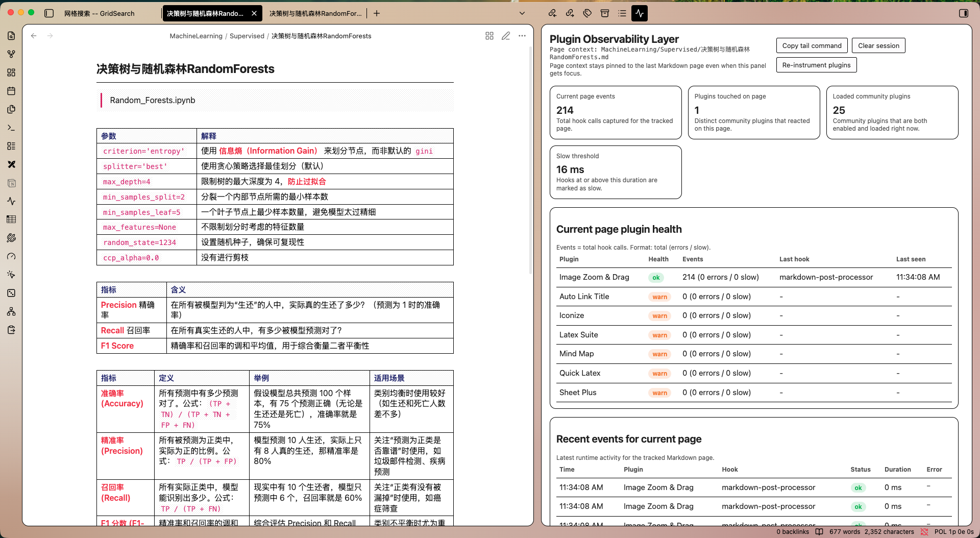This screenshot has height=538, width=980.
Task: Click the gauge speedometer ribbon icon
Action: [11, 256]
